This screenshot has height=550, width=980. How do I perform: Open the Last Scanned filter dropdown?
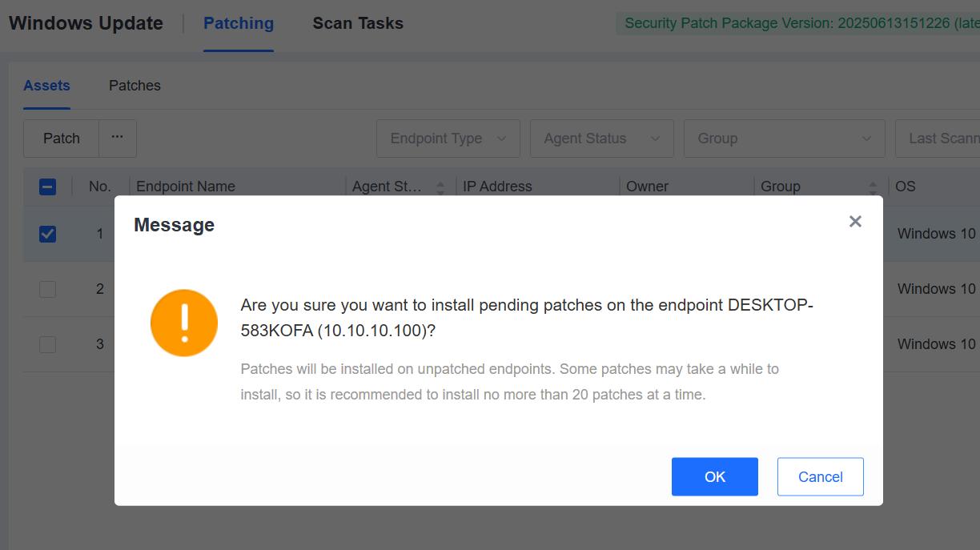click(938, 139)
